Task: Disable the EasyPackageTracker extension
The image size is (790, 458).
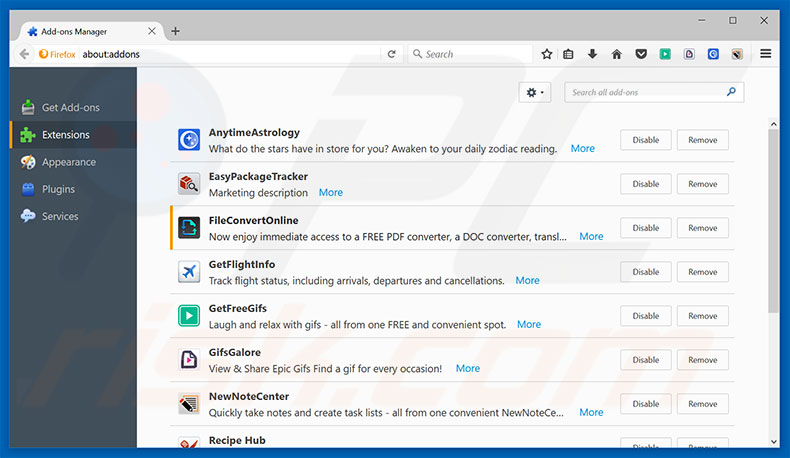Action: point(645,184)
